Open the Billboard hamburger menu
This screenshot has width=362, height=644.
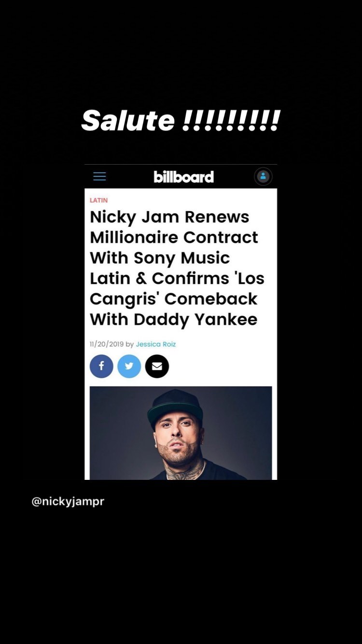(99, 176)
